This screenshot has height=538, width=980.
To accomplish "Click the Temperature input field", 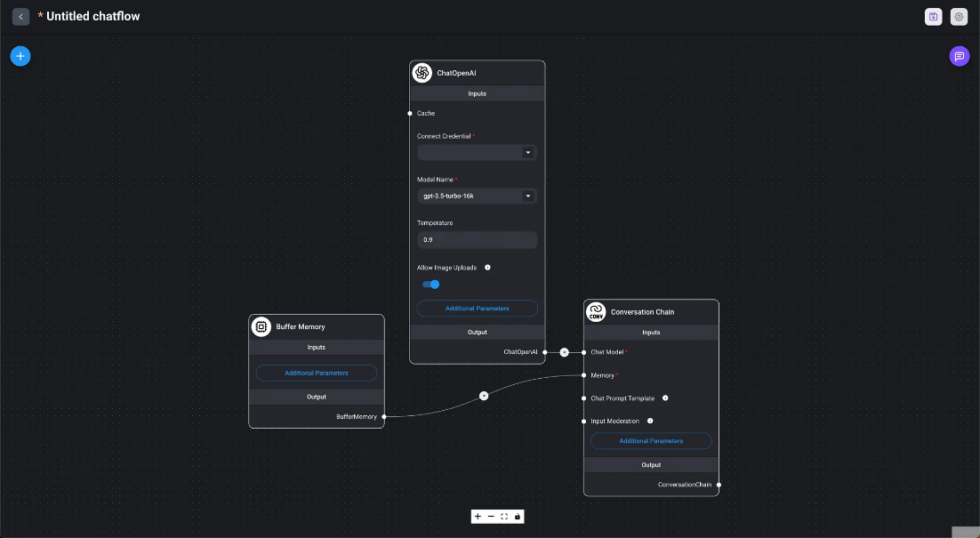I will (477, 240).
